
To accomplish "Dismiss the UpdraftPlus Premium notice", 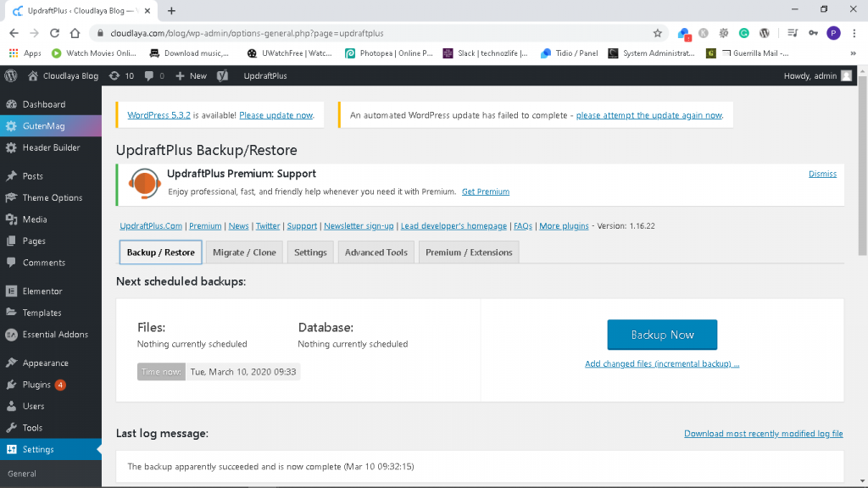I will pyautogui.click(x=822, y=174).
